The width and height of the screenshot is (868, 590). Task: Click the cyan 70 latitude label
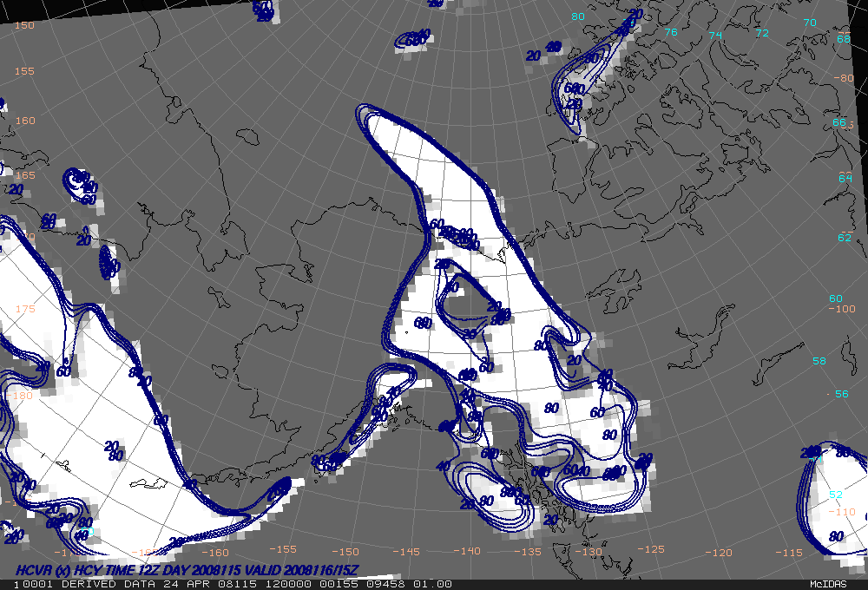pos(810,23)
